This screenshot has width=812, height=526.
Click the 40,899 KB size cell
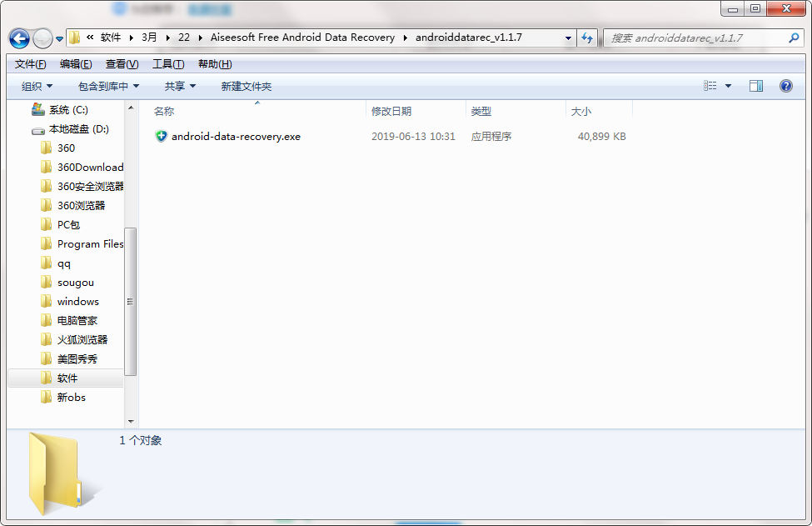point(602,137)
